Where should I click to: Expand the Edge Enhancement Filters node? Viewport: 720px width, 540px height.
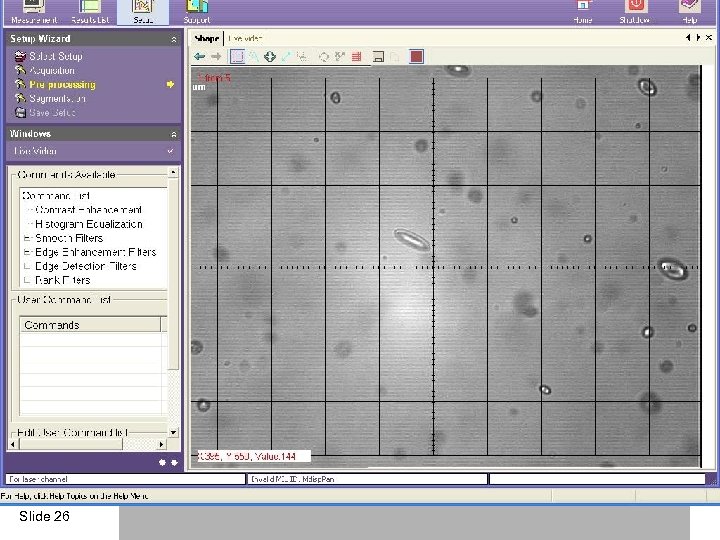coord(27,252)
